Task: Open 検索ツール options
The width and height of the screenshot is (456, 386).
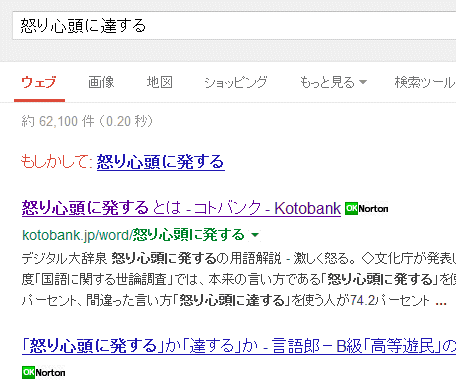Action: pos(425,82)
